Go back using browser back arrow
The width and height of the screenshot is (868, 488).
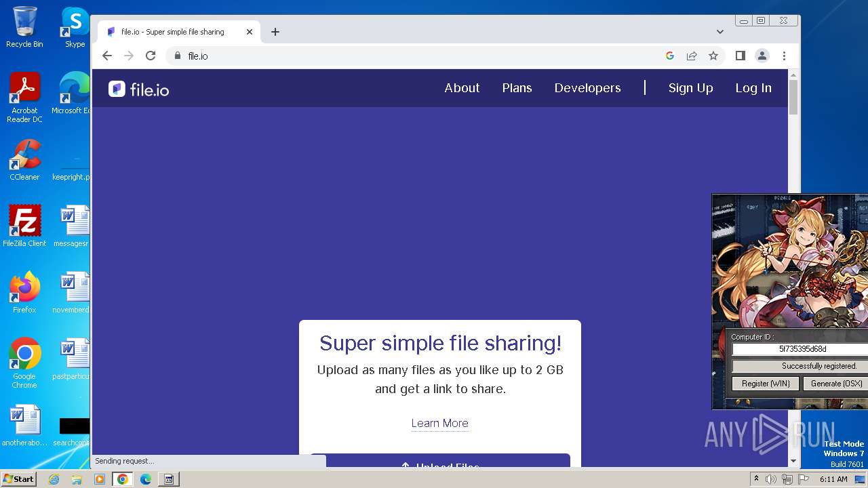(107, 56)
